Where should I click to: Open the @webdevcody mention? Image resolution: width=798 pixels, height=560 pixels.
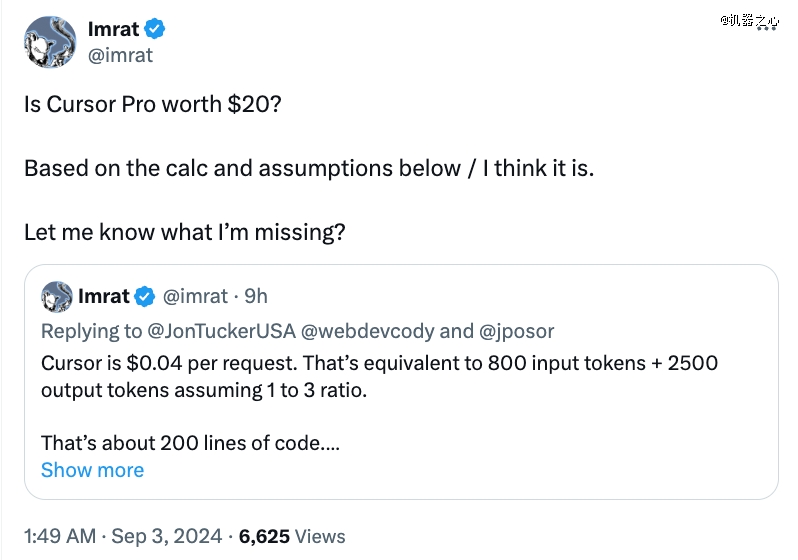coord(367,331)
